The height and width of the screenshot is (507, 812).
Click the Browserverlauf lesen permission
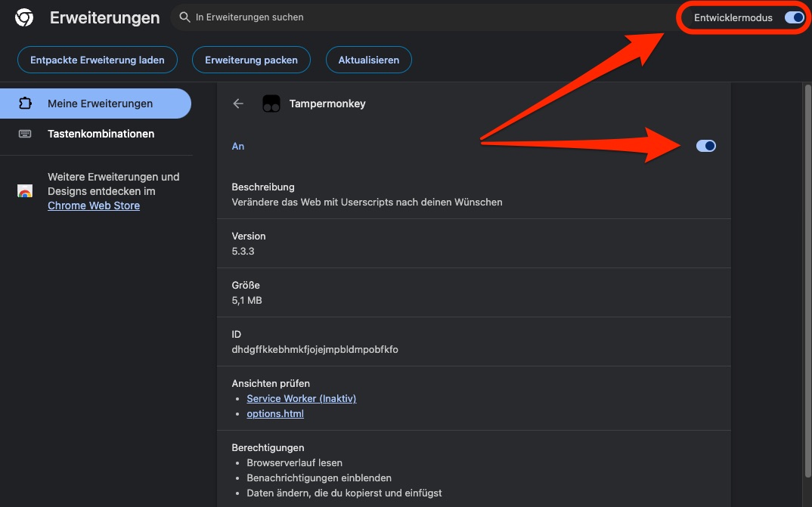tap(294, 463)
